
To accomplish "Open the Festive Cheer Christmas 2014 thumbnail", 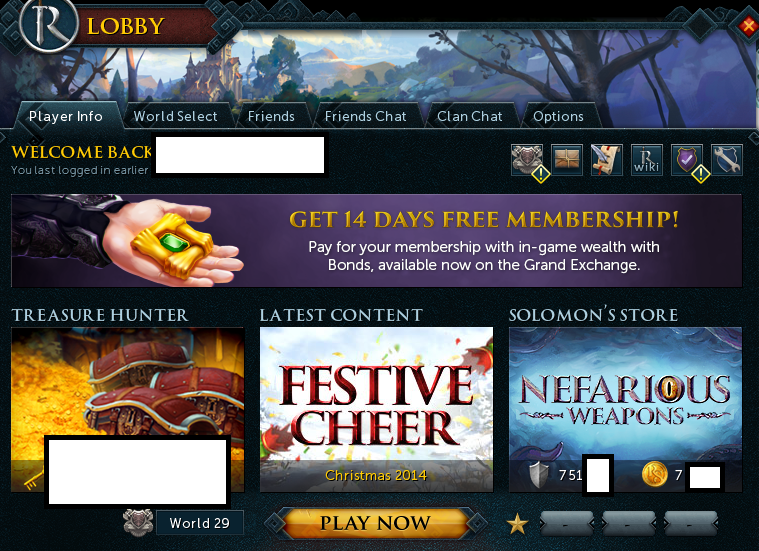I will [377, 410].
